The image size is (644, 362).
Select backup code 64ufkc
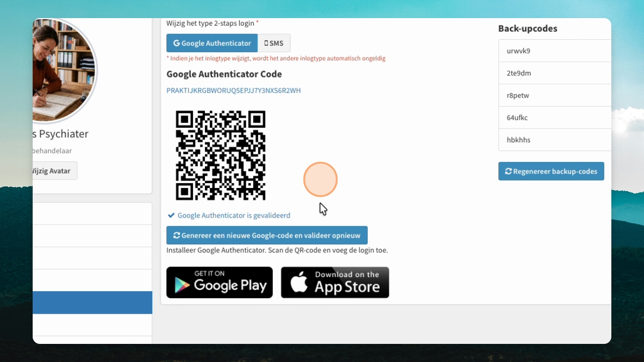click(x=555, y=117)
